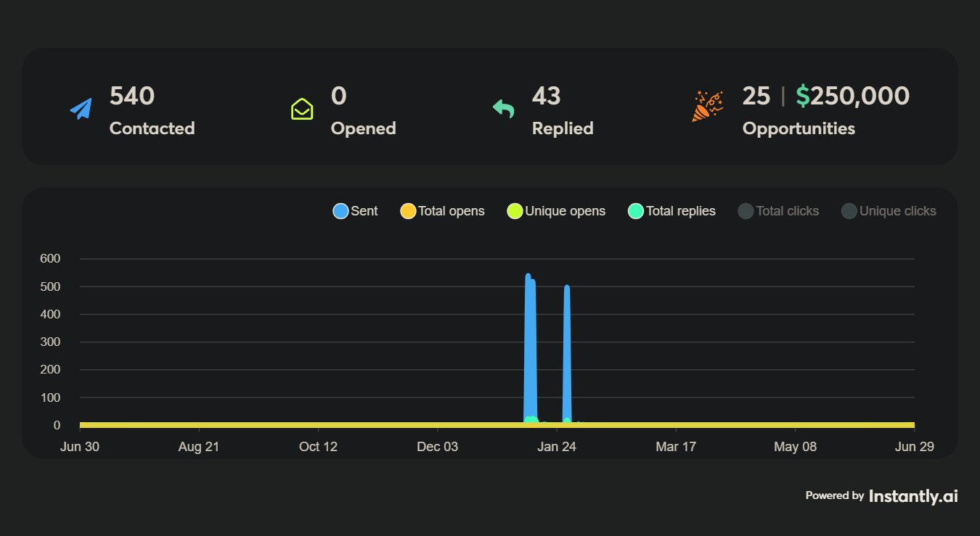
Task: Click the Jan 24 axis label
Action: 557,447
